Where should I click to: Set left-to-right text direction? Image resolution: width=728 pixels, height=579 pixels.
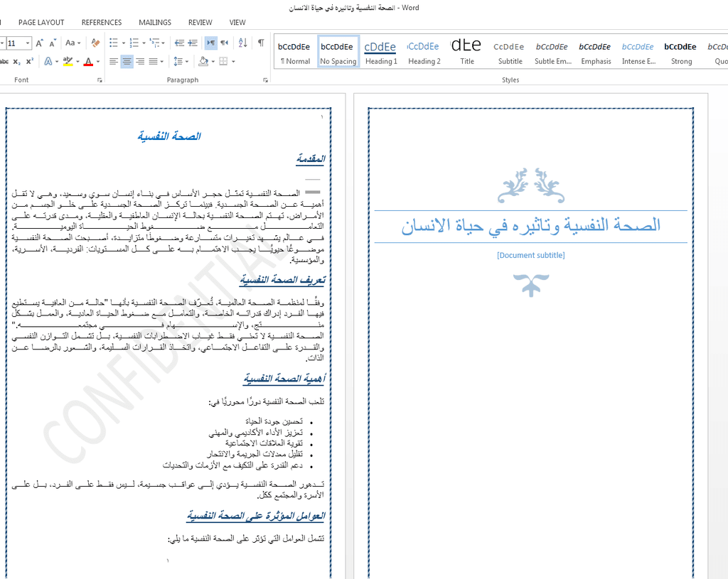211,43
